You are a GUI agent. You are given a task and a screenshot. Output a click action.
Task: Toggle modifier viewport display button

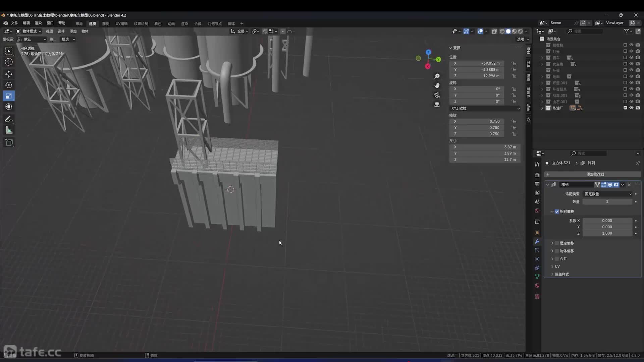pyautogui.click(x=610, y=185)
